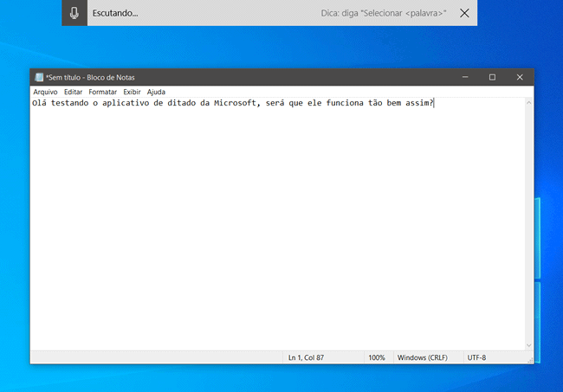Maximize the Bloco de Notas window
Image resolution: width=563 pixels, height=392 pixels.
pos(492,77)
